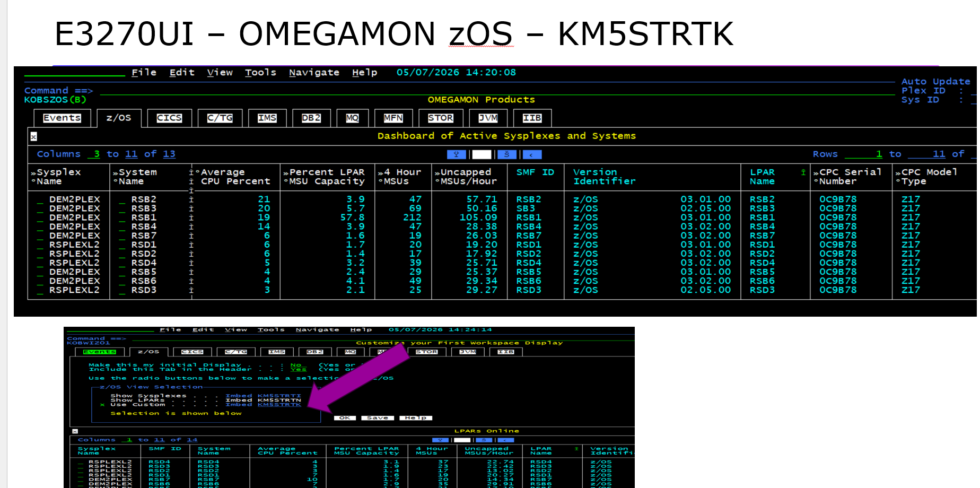This screenshot has height=488, width=980.
Task: Click white box icon in dashboard toolbar
Action: pyautogui.click(x=482, y=154)
